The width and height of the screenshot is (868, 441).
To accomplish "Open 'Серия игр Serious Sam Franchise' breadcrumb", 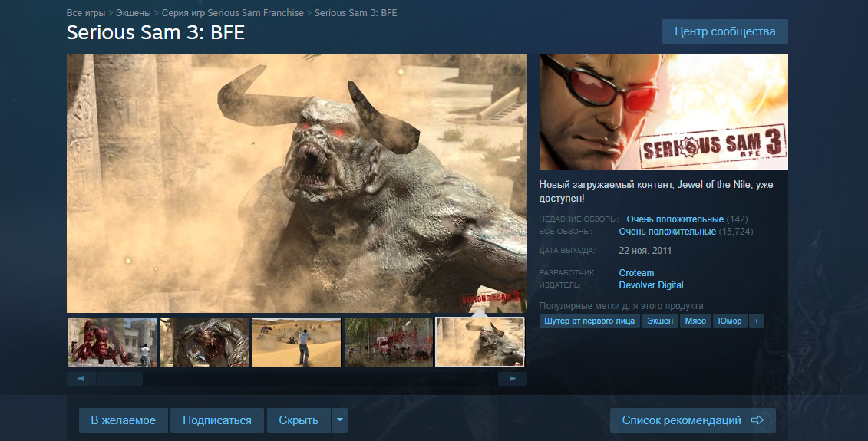I will coord(233,13).
